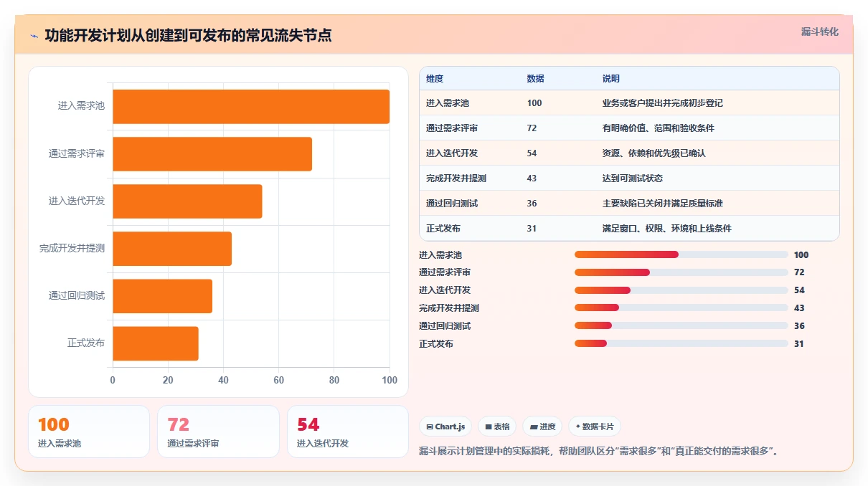Image resolution: width=868 pixels, height=486 pixels.
Task: Click the 正式发布 label in the progress list
Action: tap(436, 344)
